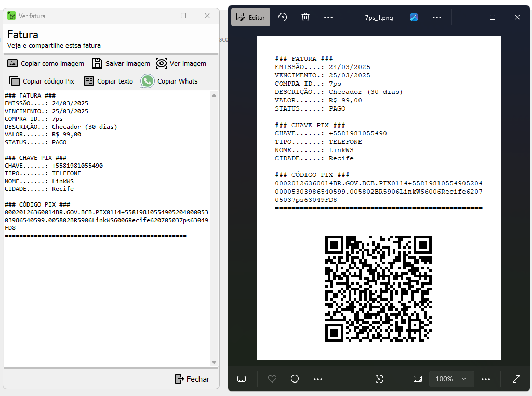Viewport: 532px width, 396px height.
Task: Delete the image with trash icon
Action: coord(305,17)
